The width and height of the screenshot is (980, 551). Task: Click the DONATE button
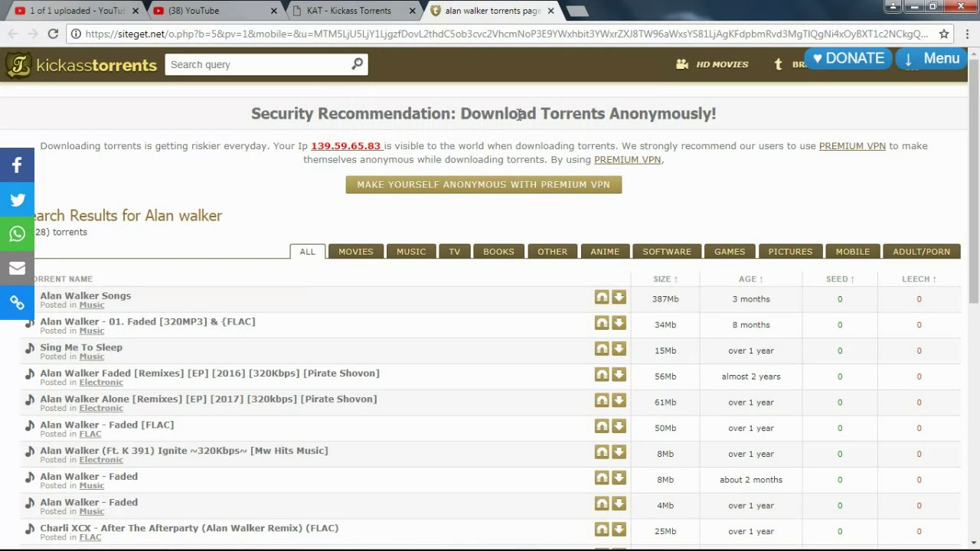click(848, 58)
